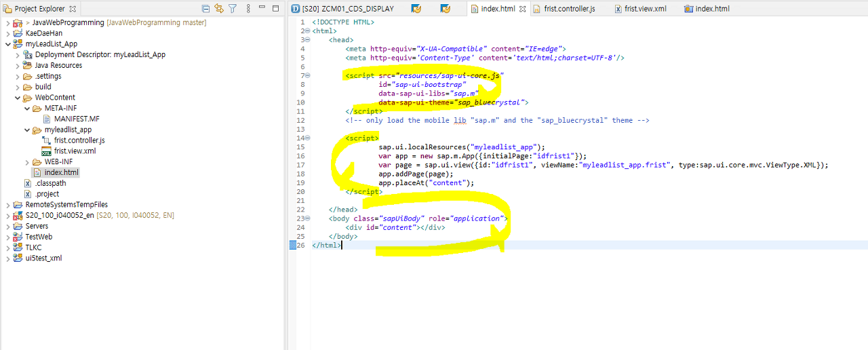The height and width of the screenshot is (350, 868).
Task: Toggle Link with Editor in Project Explorer
Action: [x=219, y=9]
